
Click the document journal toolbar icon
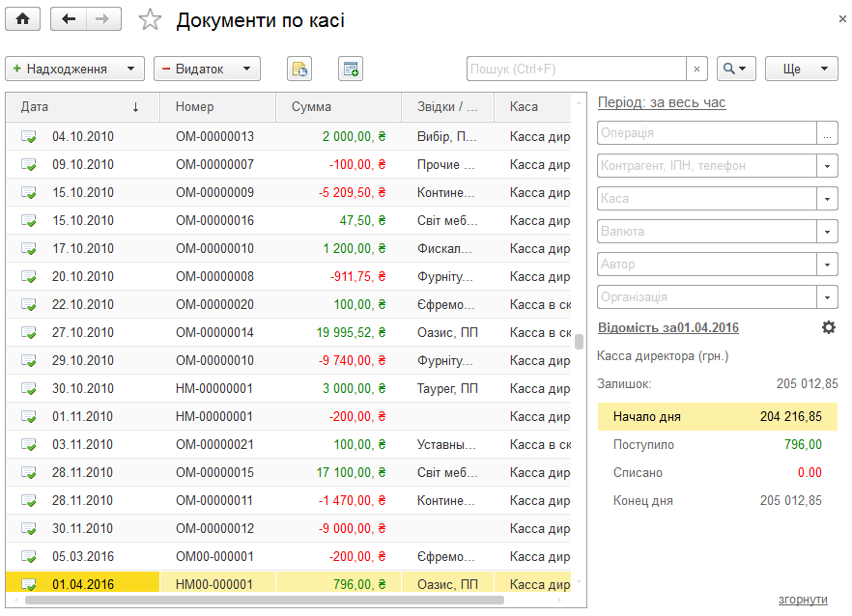click(x=299, y=69)
